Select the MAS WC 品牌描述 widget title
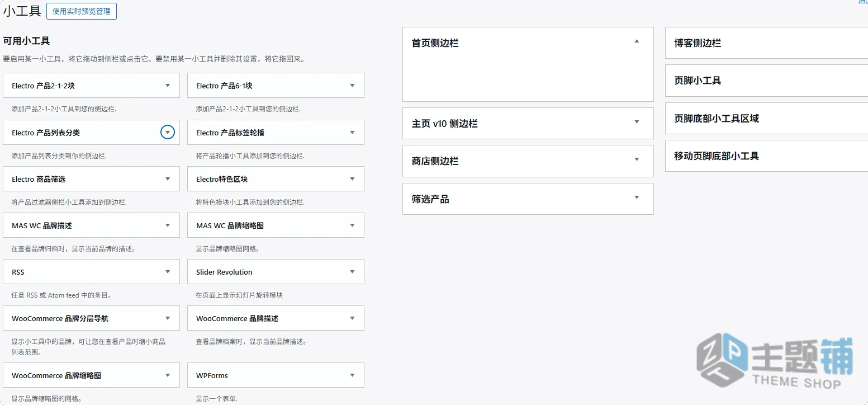Screen dimensions: 868x405 click(x=42, y=225)
